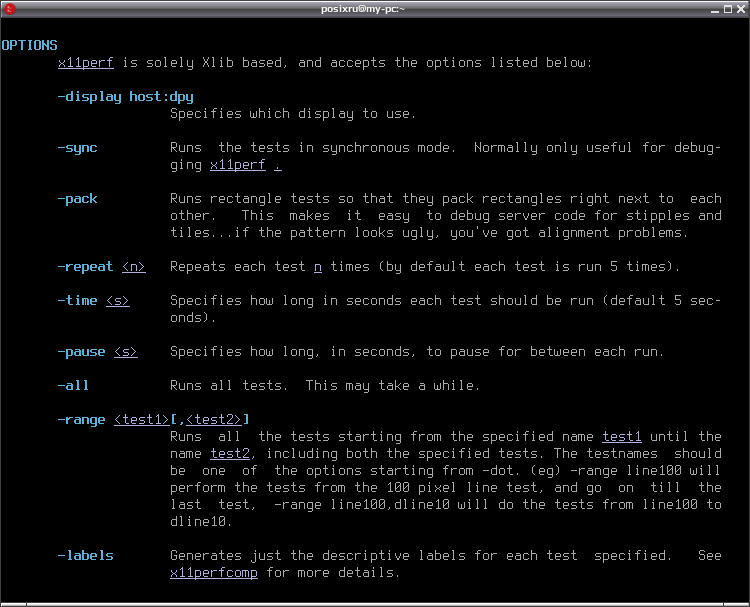
Task: Click the red terminal icon in title bar
Action: [x=10, y=9]
